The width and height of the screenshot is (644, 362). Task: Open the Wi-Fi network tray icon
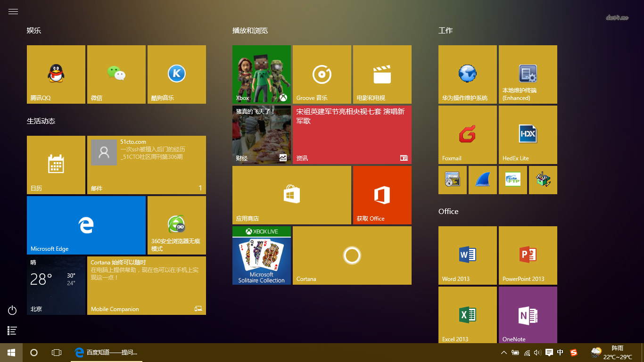pyautogui.click(x=527, y=353)
